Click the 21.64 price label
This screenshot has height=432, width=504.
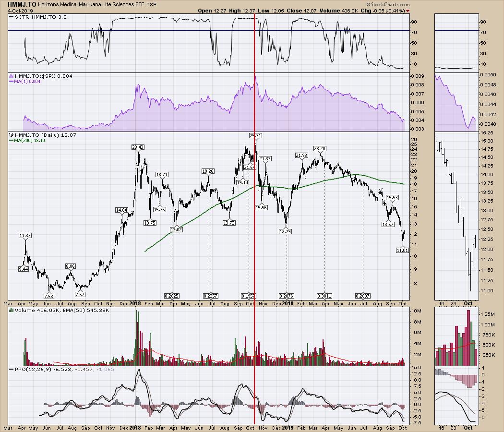coord(249,168)
